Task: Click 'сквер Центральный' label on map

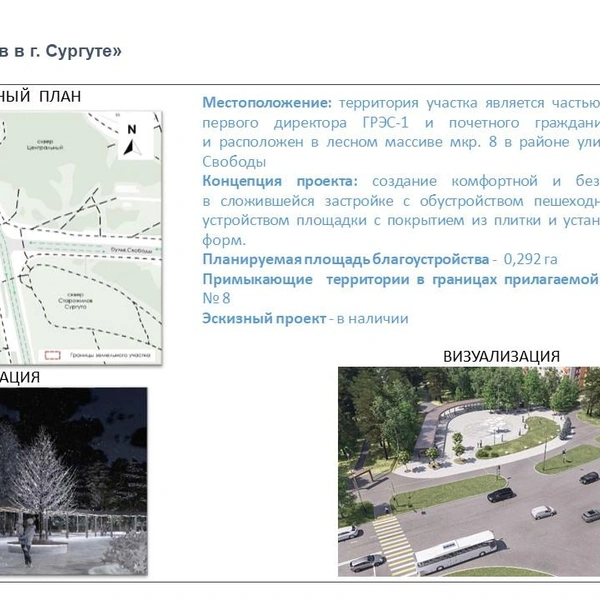Action: point(45,145)
